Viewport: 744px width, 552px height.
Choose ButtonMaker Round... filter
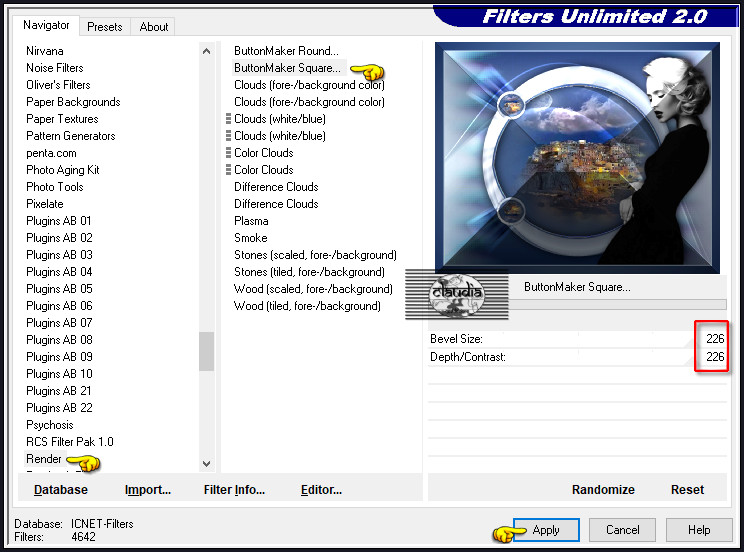click(286, 51)
